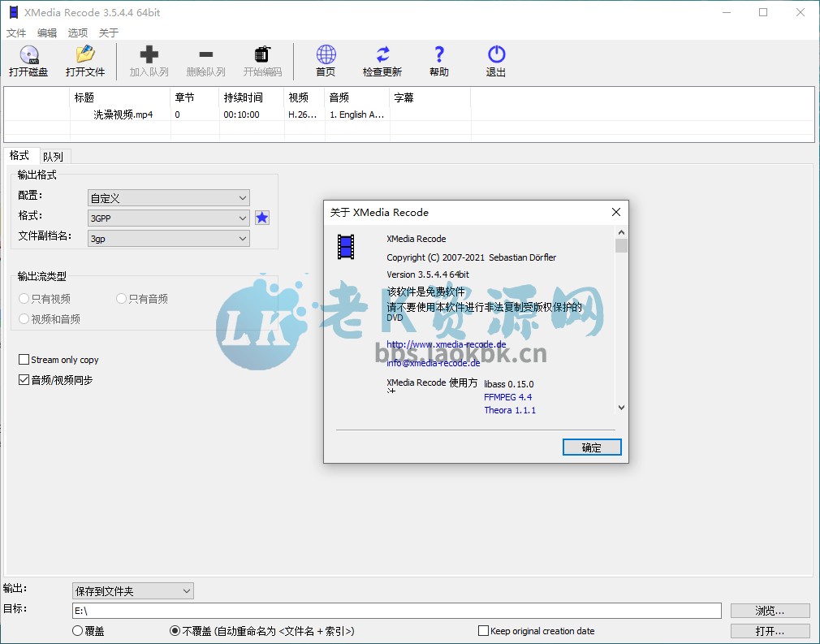Open the 编辑 (Edit) menu
The width and height of the screenshot is (820, 644).
(46, 33)
